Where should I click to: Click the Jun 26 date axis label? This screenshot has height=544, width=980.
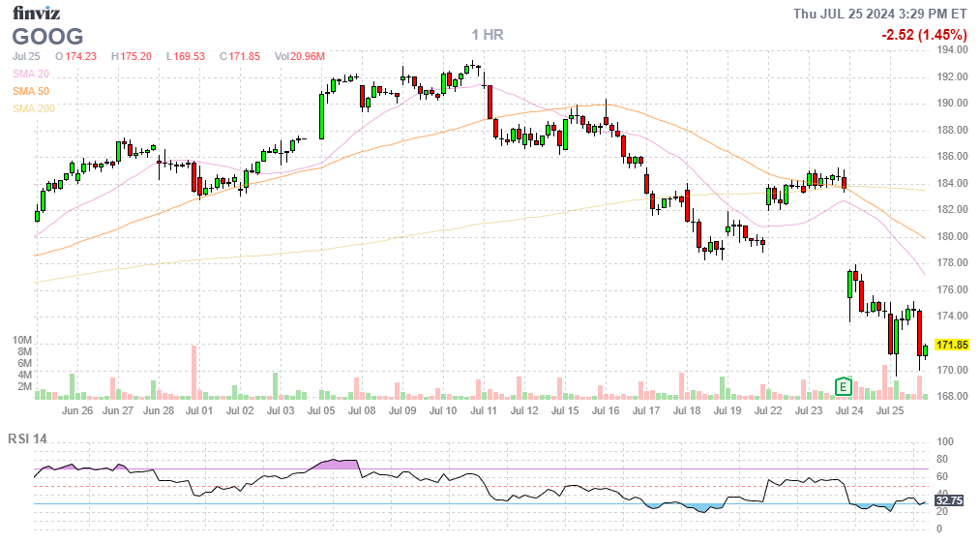pos(76,411)
